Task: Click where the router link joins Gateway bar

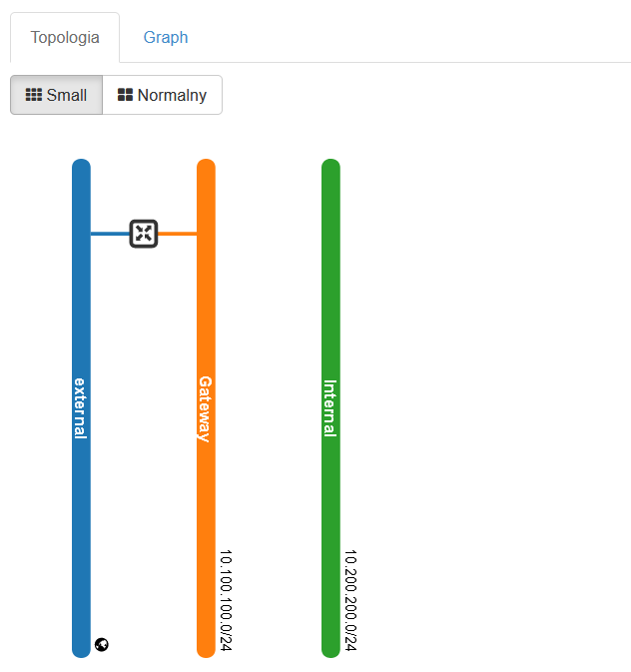Action: (x=201, y=234)
